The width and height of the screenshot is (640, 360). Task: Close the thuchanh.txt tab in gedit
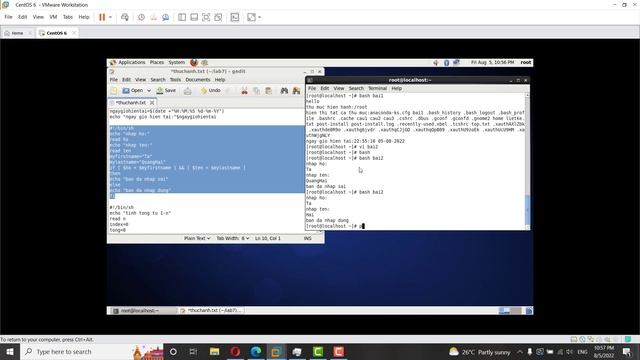click(152, 103)
